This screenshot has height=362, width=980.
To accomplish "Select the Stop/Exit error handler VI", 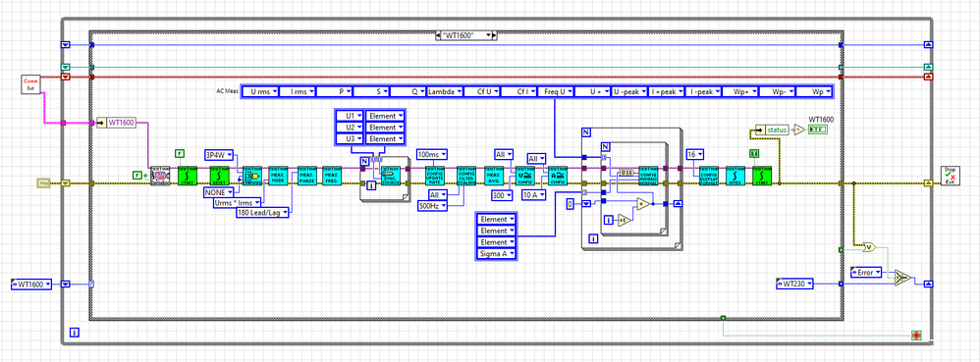I will tap(951, 176).
